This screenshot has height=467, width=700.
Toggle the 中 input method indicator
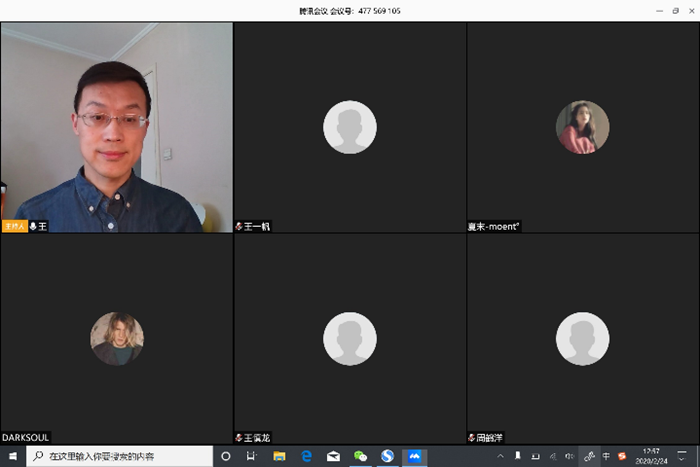pyautogui.click(x=606, y=456)
